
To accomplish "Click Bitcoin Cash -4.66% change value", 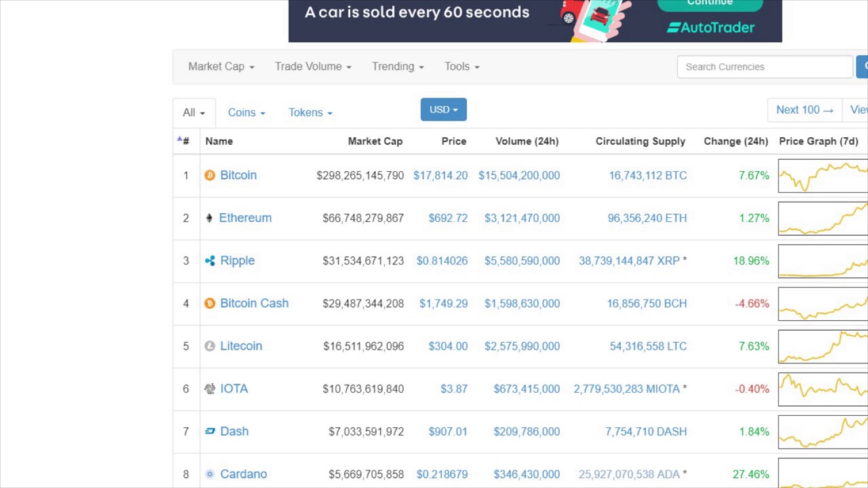I will 752,304.
